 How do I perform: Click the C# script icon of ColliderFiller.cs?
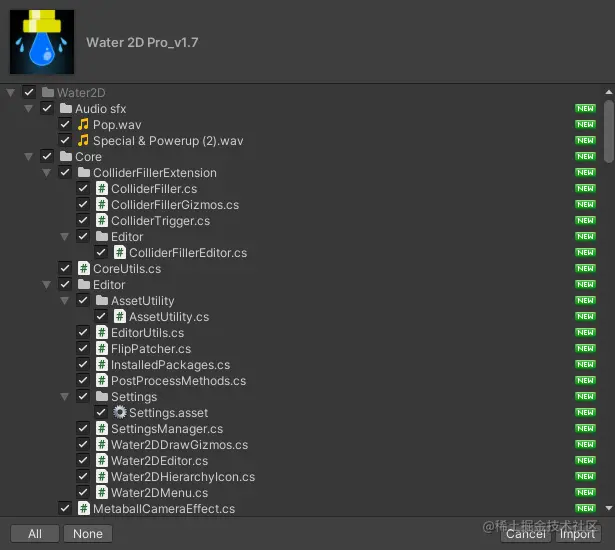tap(102, 189)
